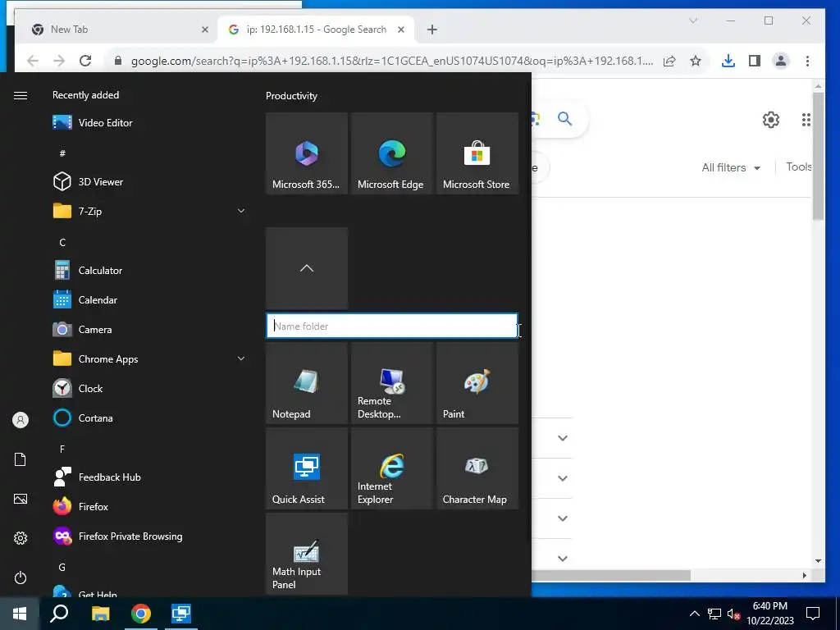Launch the Quick Assist tile
This screenshot has height=630, width=840.
tap(307, 468)
